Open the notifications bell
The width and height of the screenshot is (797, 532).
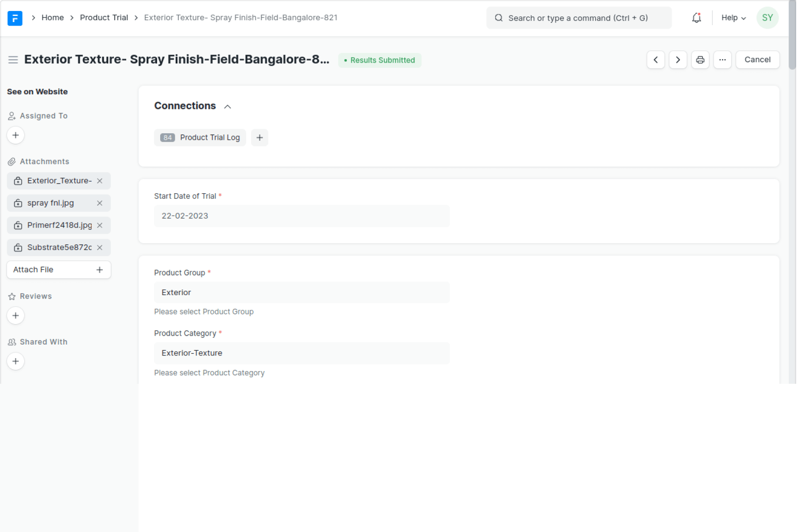696,18
